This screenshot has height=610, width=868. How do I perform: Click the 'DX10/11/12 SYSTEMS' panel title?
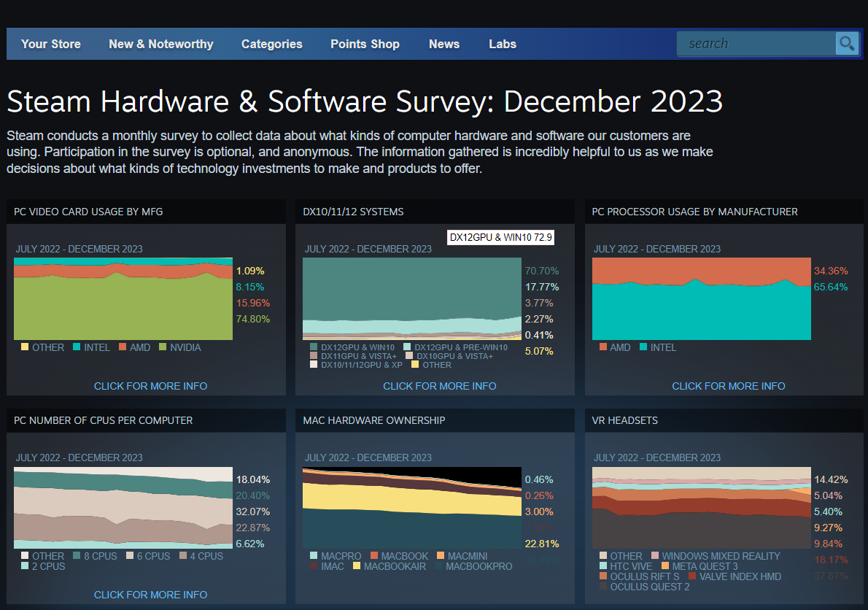(x=353, y=212)
